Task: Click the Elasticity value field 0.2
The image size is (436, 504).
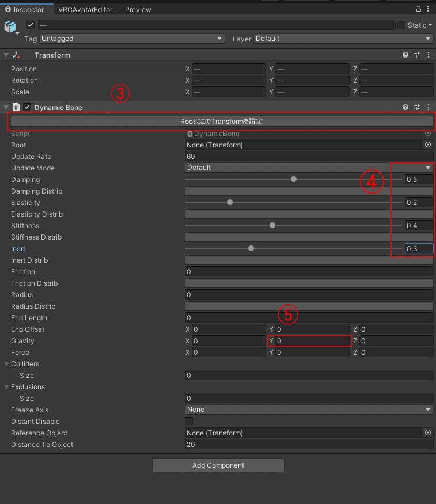Action: [419, 203]
